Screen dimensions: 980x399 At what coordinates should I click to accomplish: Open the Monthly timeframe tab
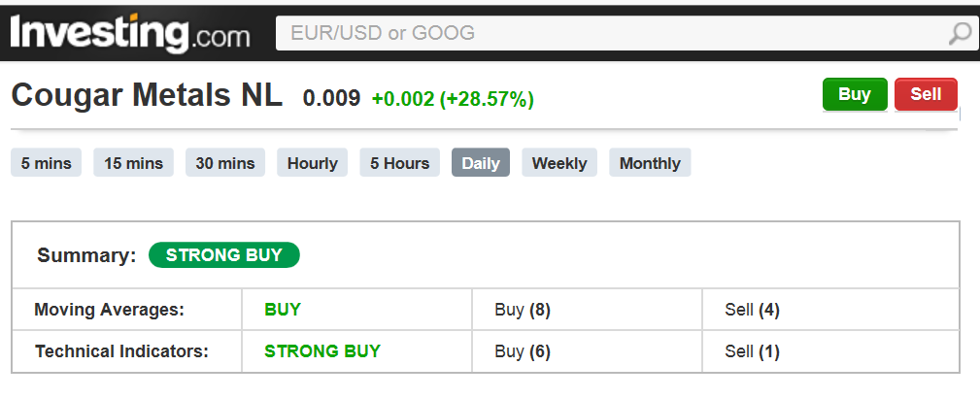[x=650, y=163]
